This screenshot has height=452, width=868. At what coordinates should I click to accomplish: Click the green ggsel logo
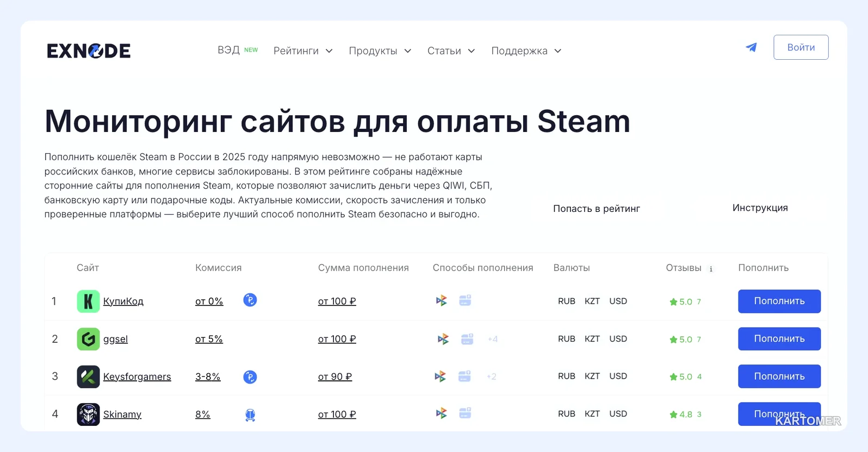[x=88, y=339]
